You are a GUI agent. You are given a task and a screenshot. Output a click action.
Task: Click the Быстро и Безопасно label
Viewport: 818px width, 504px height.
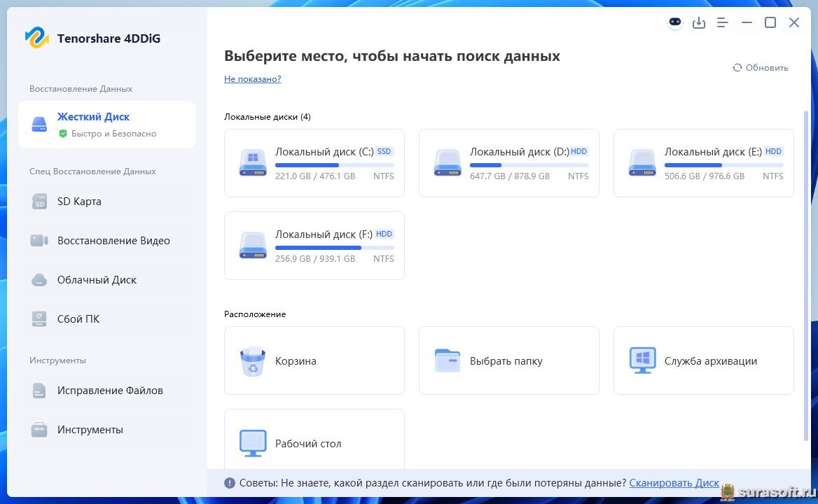click(x=113, y=134)
